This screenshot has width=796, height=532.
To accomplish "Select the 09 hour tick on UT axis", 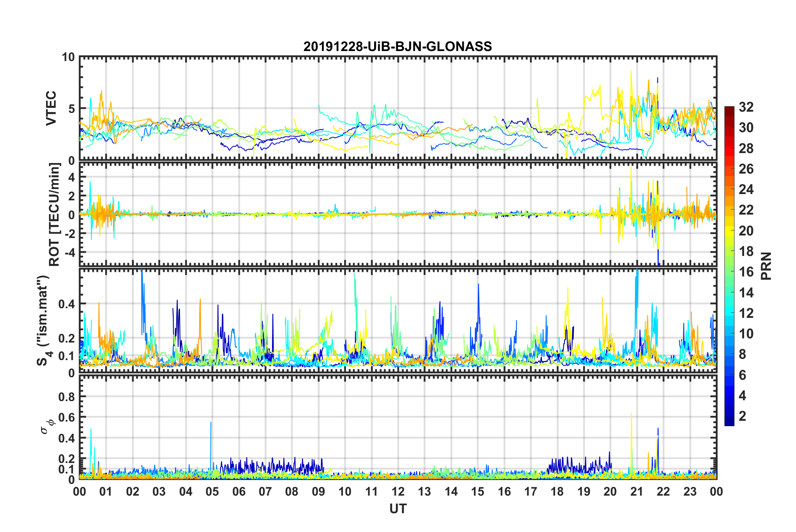I will point(318,491).
